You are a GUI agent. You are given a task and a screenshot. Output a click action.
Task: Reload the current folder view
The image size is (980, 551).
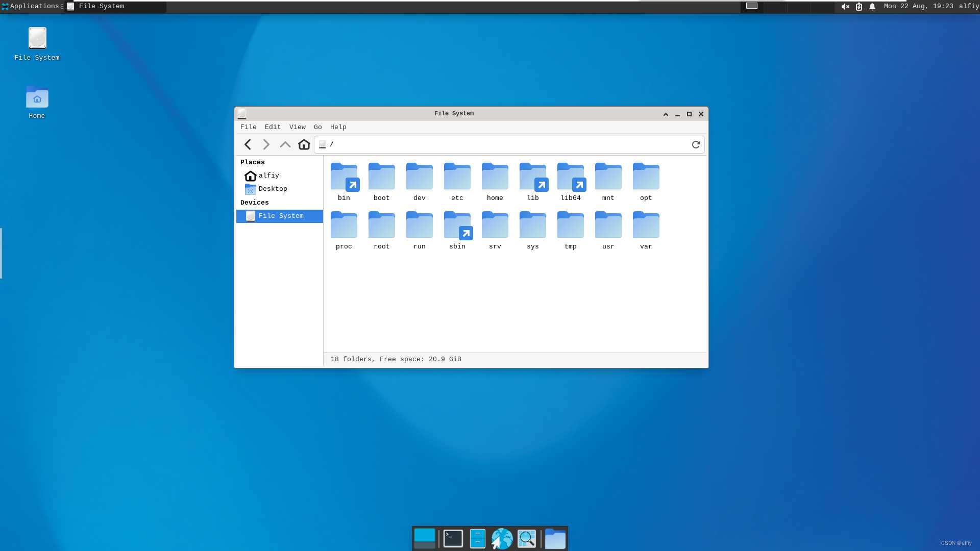pos(696,145)
